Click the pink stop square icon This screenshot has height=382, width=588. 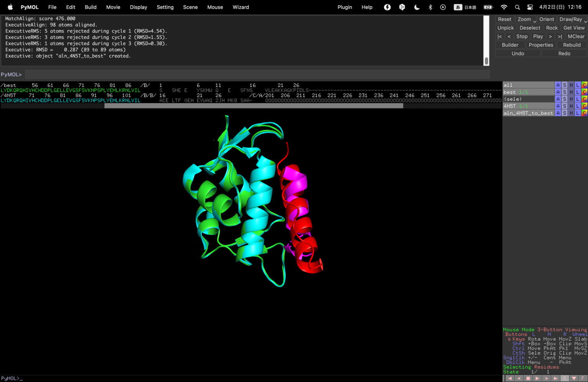click(x=528, y=378)
